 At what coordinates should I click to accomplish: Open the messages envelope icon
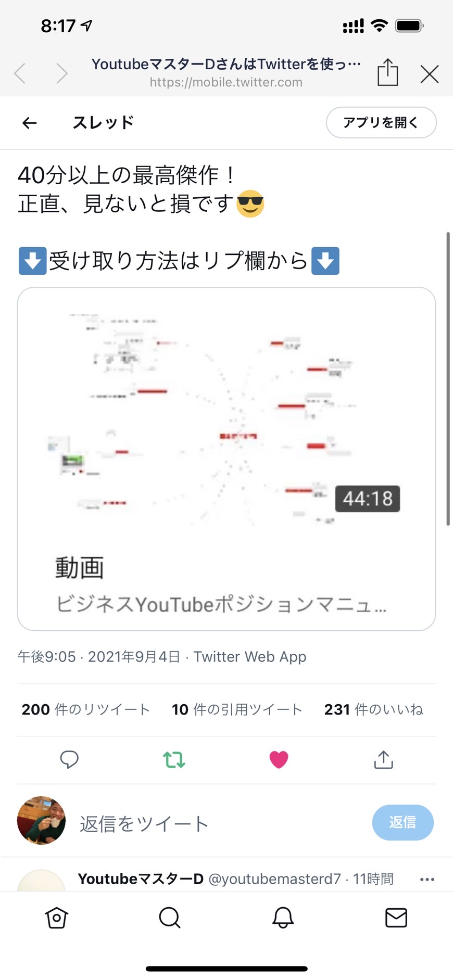tap(396, 918)
